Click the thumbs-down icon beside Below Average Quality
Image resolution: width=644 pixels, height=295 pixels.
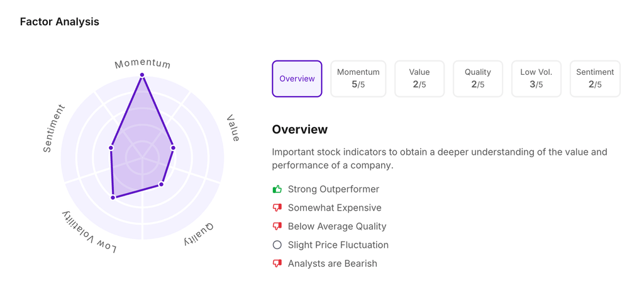[x=277, y=226]
